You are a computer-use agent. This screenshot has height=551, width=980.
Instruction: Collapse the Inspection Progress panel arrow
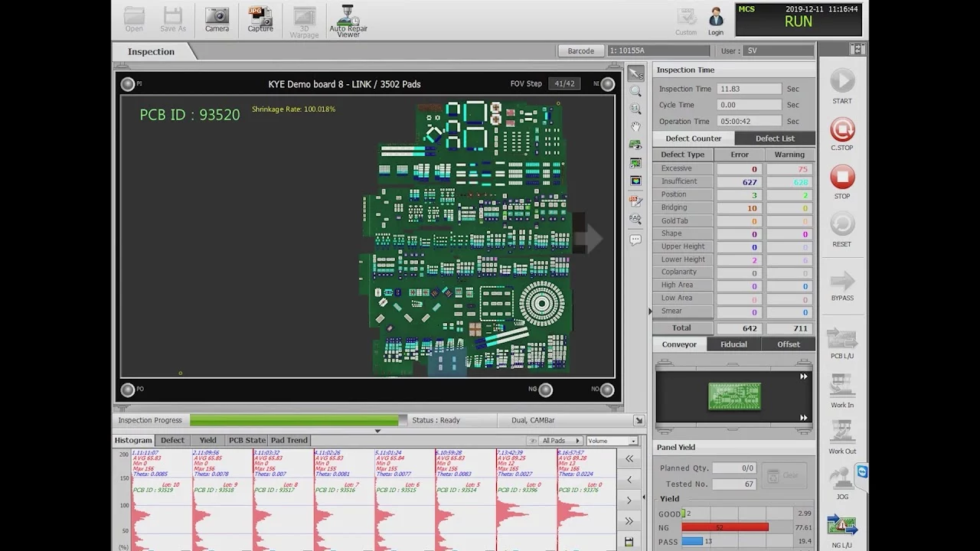click(x=639, y=420)
